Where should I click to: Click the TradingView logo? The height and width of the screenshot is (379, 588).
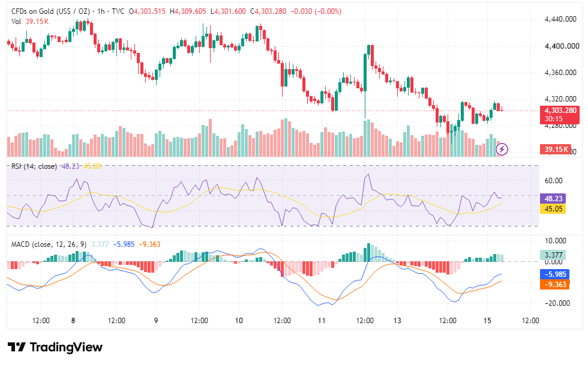coord(17,347)
